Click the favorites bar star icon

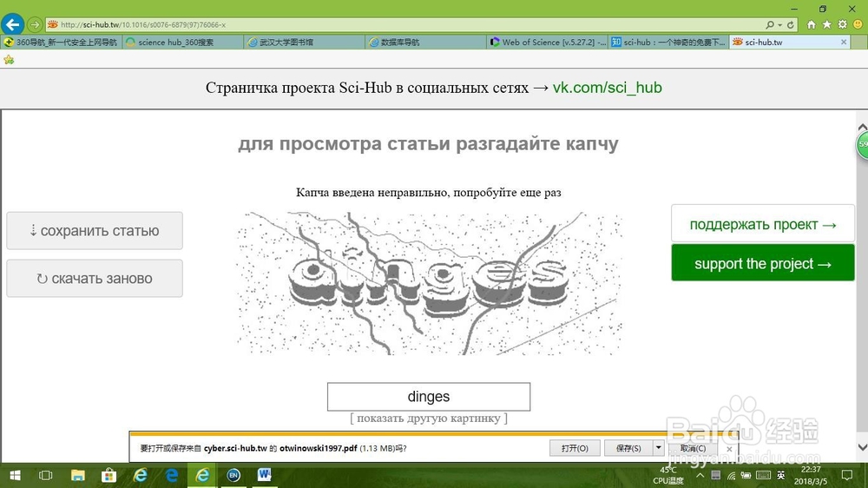click(x=9, y=60)
